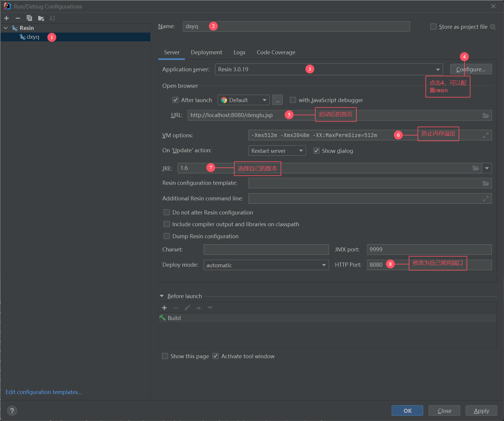
Task: Click the Configure... button
Action: [471, 70]
